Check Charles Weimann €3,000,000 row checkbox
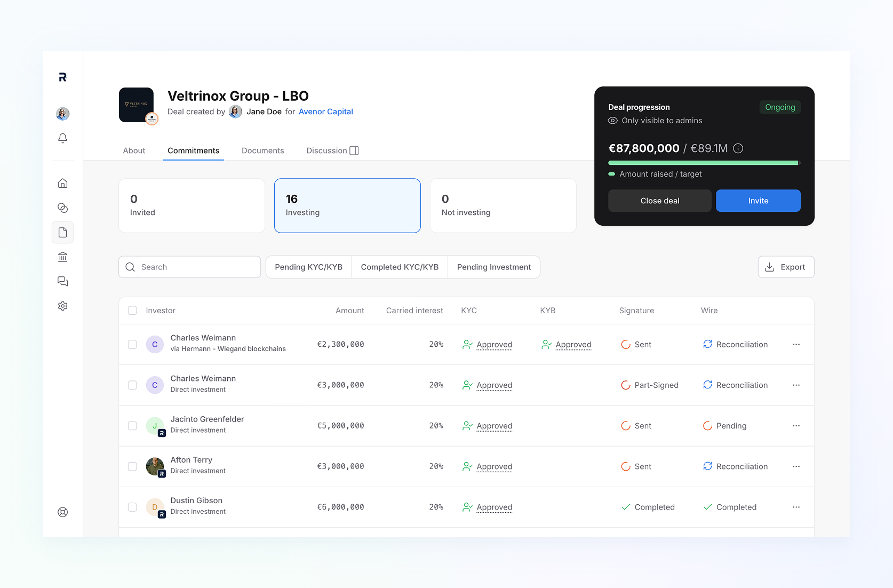The height and width of the screenshot is (588, 893). 132,385
